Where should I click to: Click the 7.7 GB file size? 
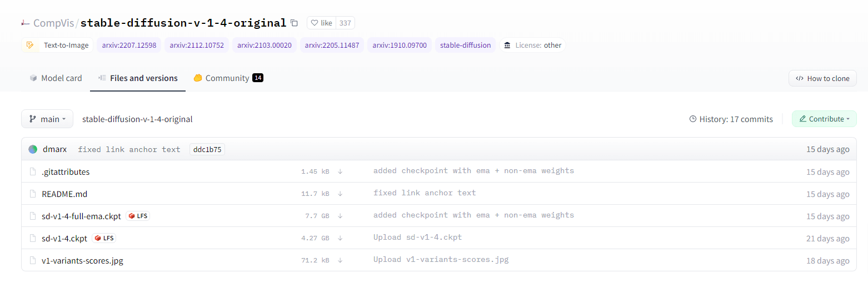317,216
